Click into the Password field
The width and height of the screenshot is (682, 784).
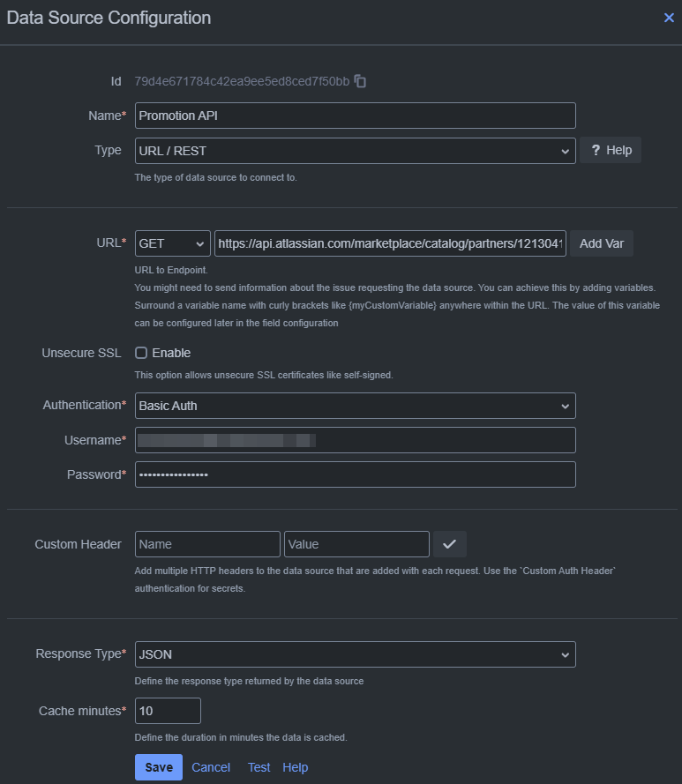(355, 474)
